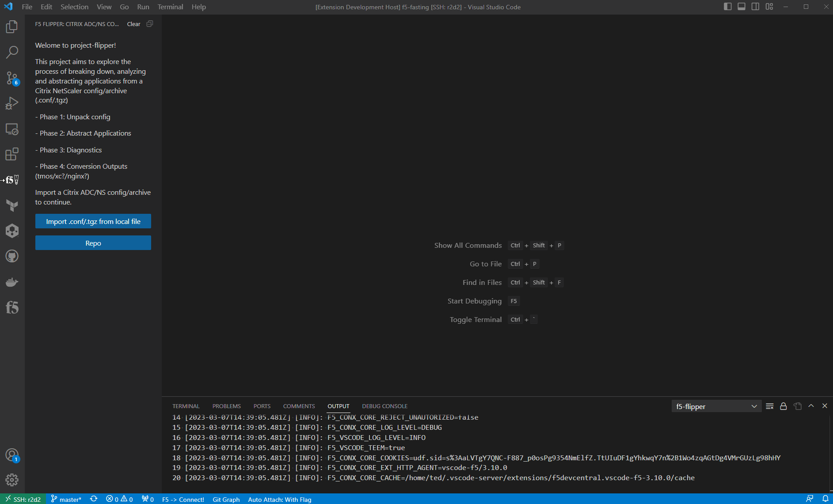Image resolution: width=833 pixels, height=504 pixels.
Task: Switch to the COMMENTS panel tab
Action: point(299,406)
